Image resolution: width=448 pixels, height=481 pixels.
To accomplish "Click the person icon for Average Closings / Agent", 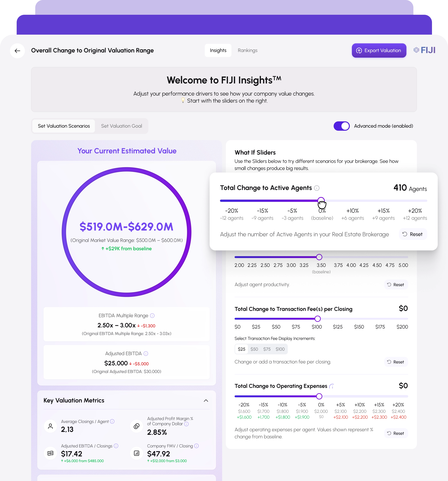I will point(50,426).
